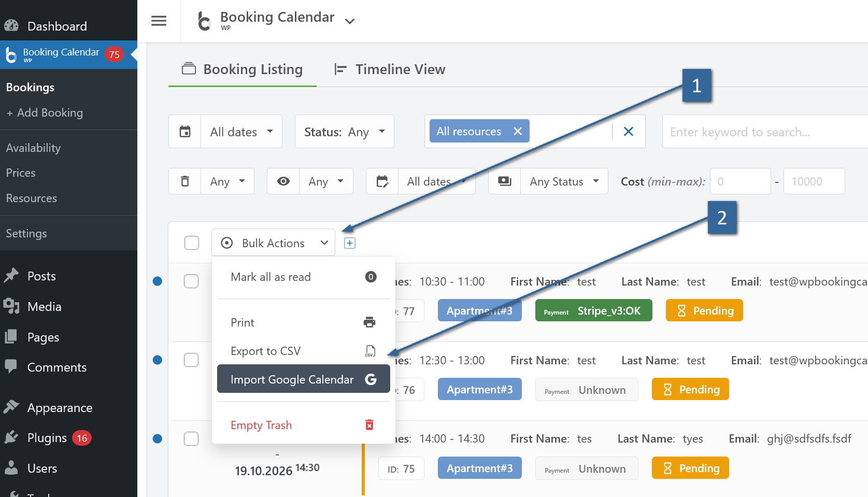Select checkbox for booking 12:30 - 13:00
868x497 pixels.
tap(191, 360)
